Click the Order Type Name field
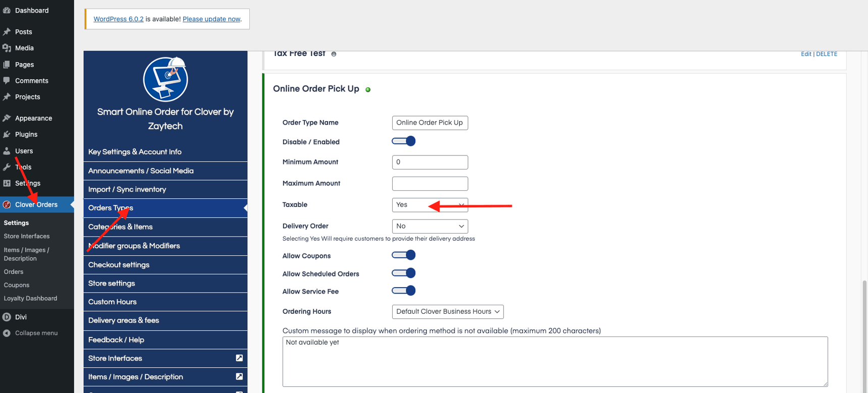The image size is (868, 393). (430, 123)
